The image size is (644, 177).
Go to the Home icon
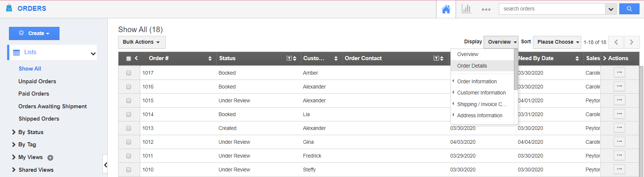pyautogui.click(x=446, y=9)
